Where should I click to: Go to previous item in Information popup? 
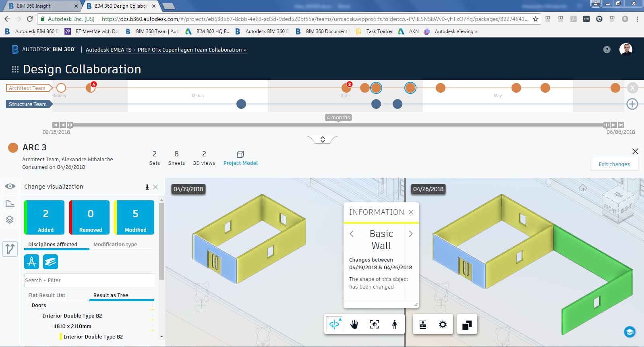click(352, 234)
